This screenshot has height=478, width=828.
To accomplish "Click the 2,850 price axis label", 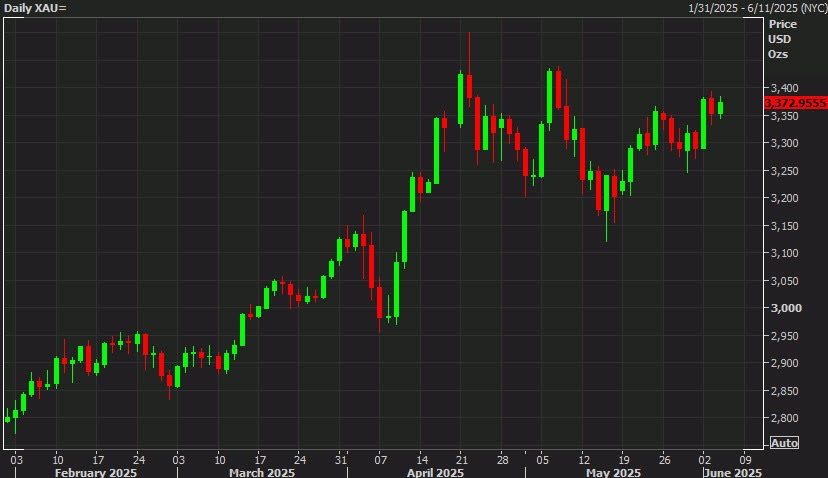I will coord(784,391).
